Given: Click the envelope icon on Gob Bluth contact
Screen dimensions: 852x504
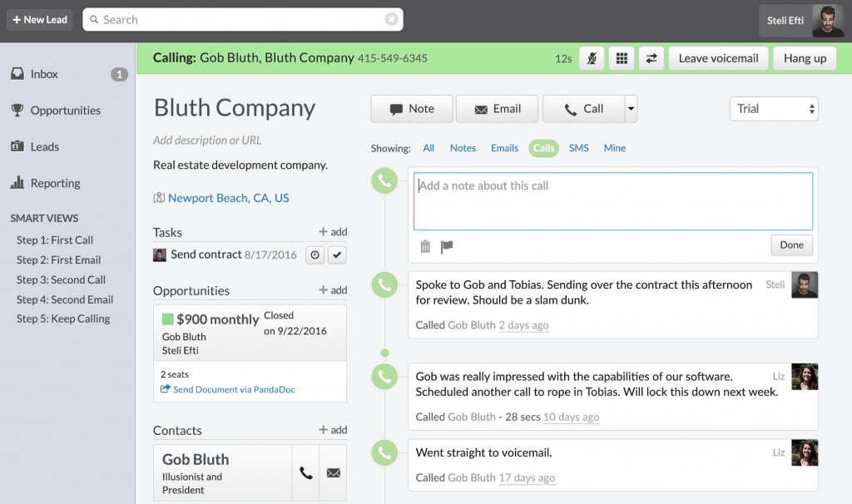Looking at the screenshot, I should 334,472.
